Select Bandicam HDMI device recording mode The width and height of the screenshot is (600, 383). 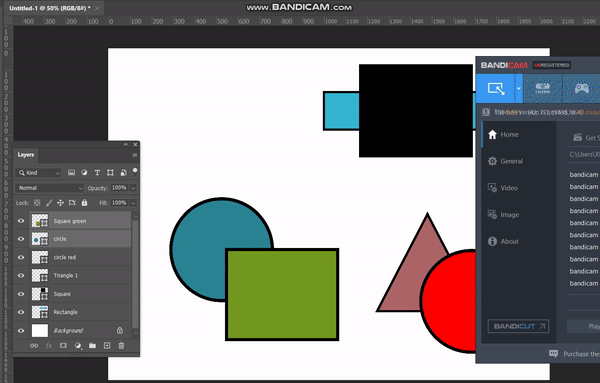542,89
